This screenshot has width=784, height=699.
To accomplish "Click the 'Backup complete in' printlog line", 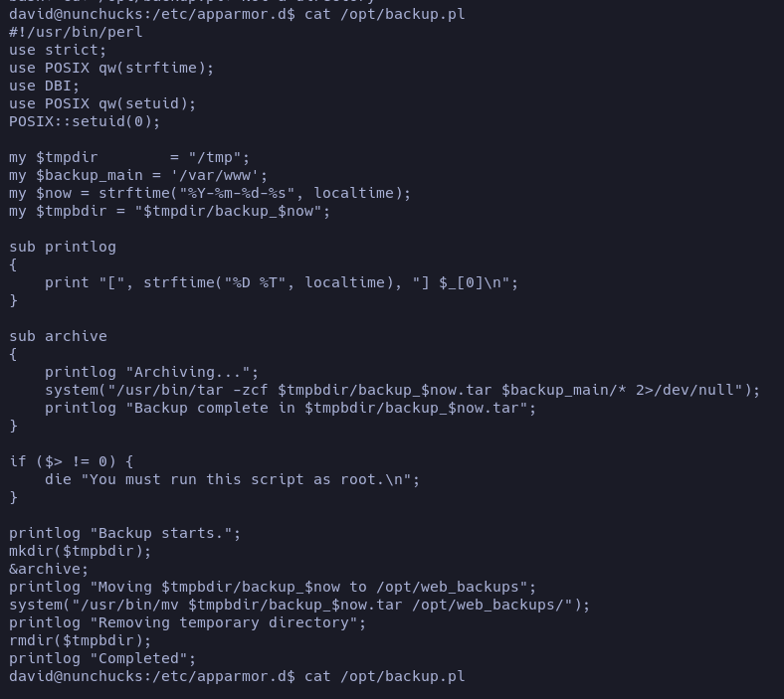I will click(x=291, y=408).
